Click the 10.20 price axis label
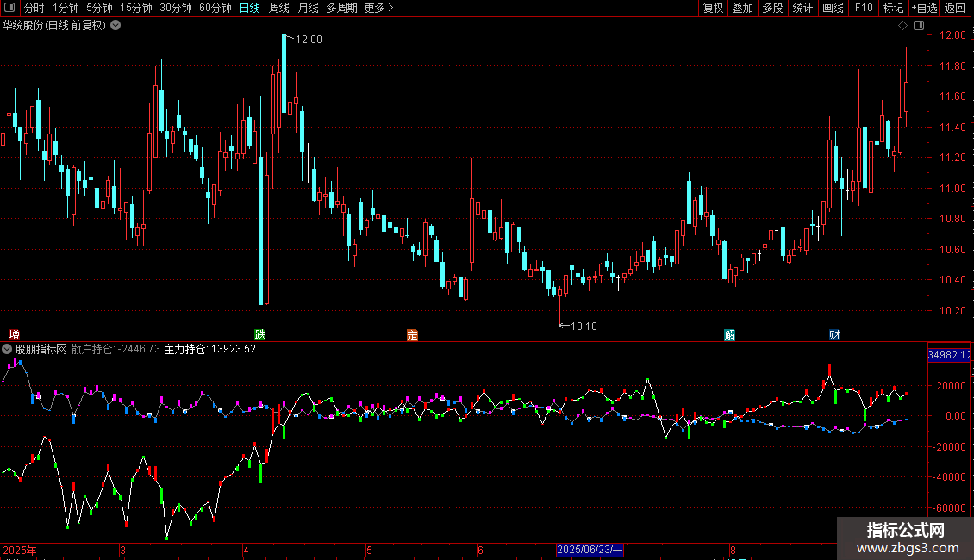The width and height of the screenshot is (974, 560). click(x=952, y=310)
